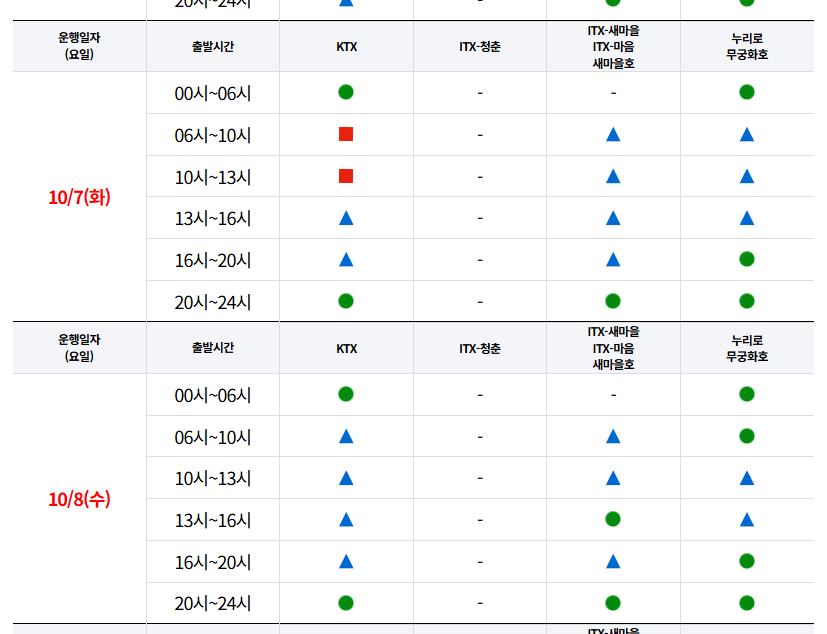Image resolution: width=827 pixels, height=634 pixels.
Task: Click green circle for 10/7 무궁화호 00시~06시
Action: pos(747,92)
